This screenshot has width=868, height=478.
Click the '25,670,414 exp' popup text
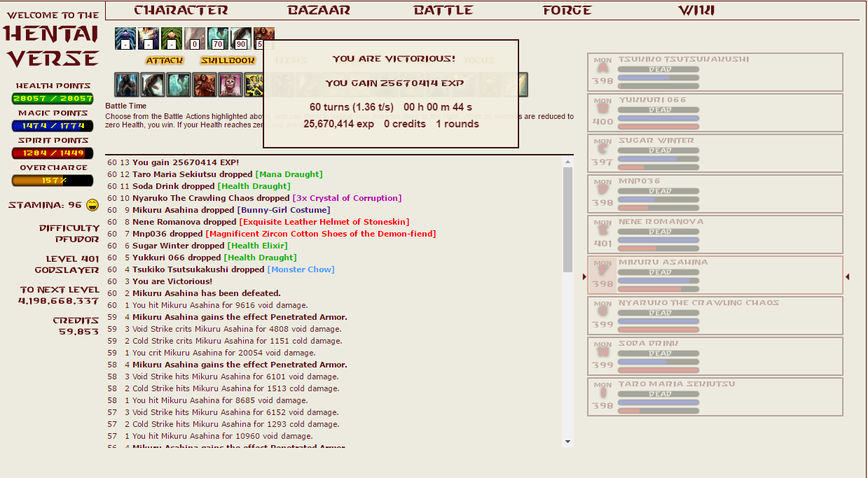[x=338, y=124]
